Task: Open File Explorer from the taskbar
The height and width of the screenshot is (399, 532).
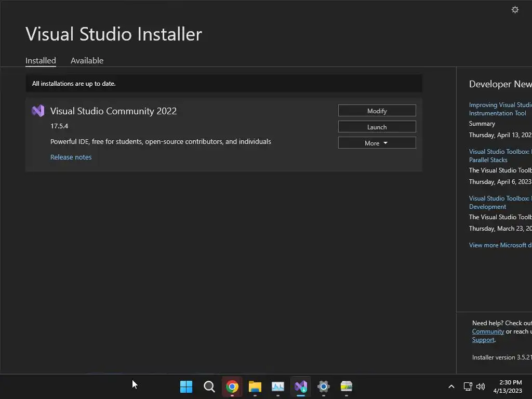Action: (255, 387)
